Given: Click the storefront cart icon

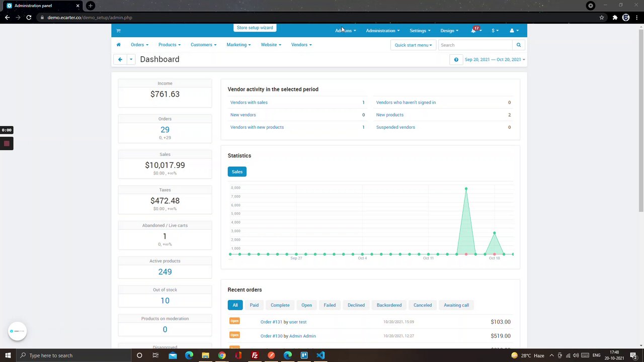Looking at the screenshot, I should (118, 31).
